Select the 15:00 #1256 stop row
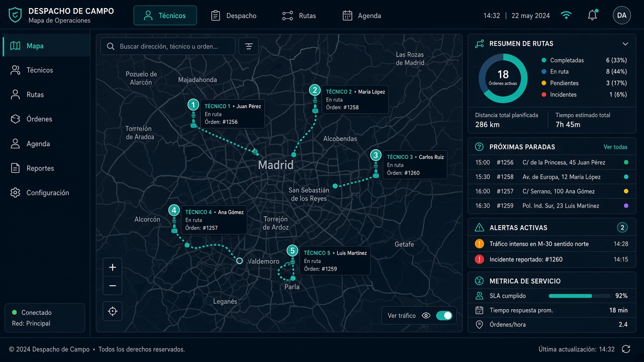 pos(552,162)
